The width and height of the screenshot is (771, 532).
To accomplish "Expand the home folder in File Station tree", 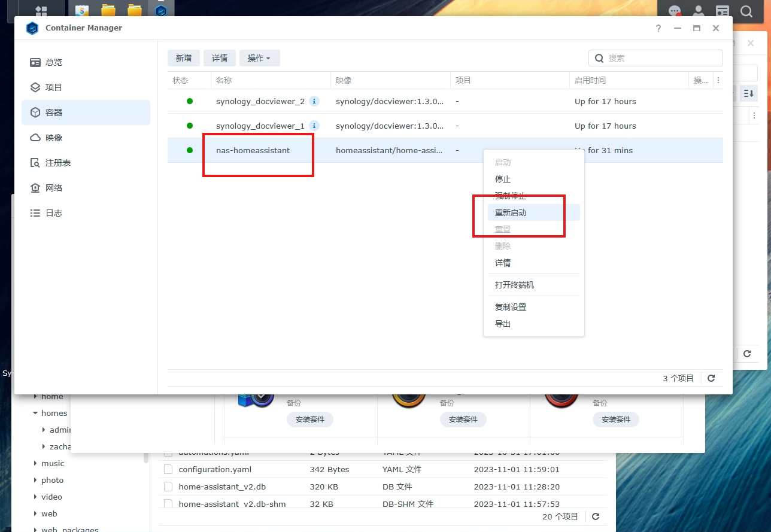I will (35, 396).
